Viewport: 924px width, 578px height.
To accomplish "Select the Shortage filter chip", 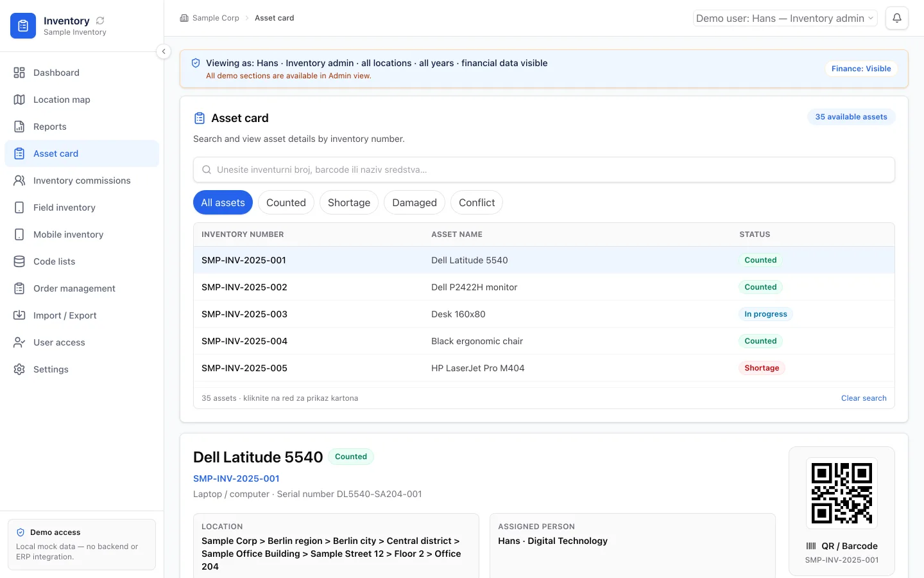I will click(349, 202).
